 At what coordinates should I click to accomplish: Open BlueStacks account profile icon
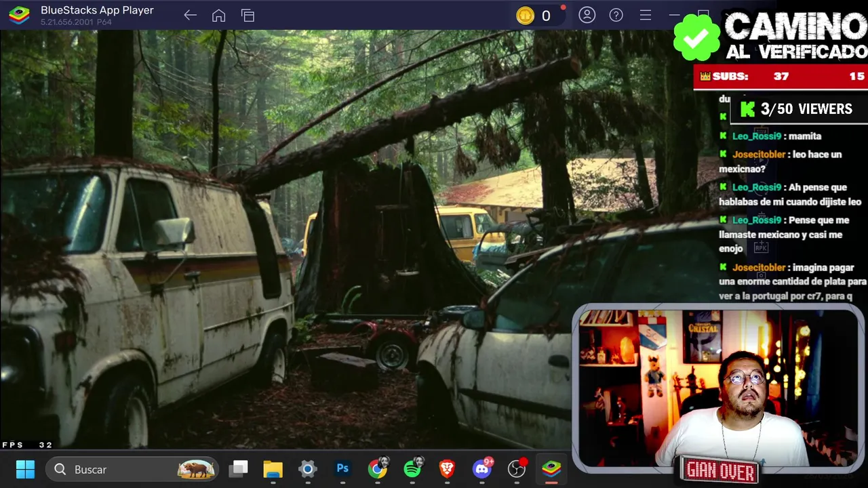coord(587,15)
